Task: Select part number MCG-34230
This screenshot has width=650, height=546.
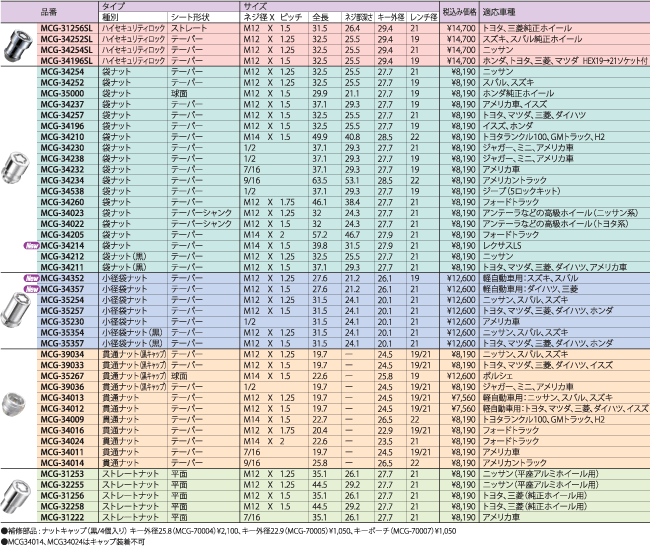Action: click(62, 148)
